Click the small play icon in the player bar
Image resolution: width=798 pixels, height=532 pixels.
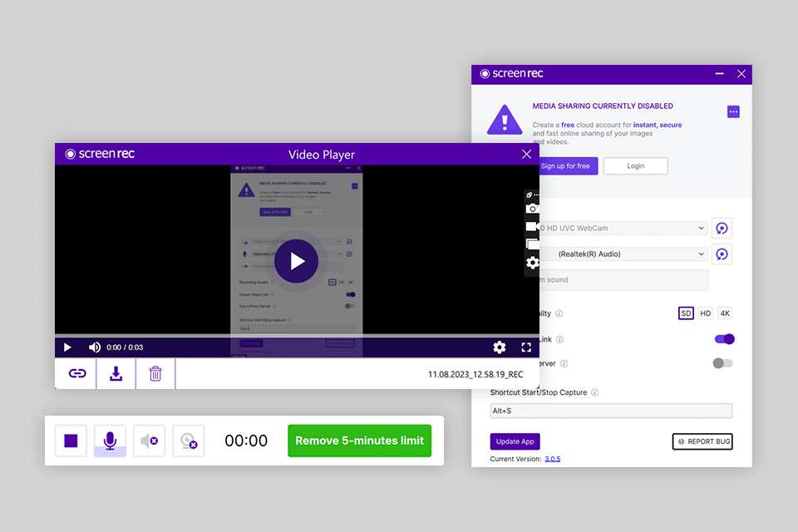pyautogui.click(x=67, y=347)
